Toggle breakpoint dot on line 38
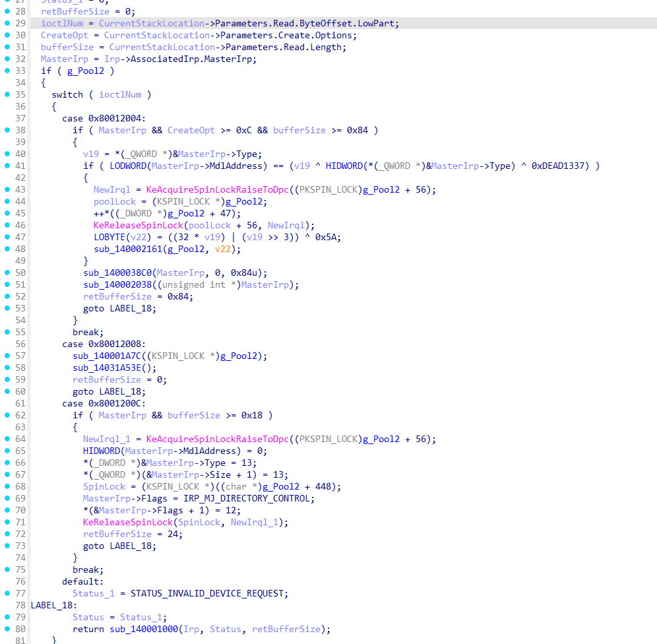 coord(7,130)
